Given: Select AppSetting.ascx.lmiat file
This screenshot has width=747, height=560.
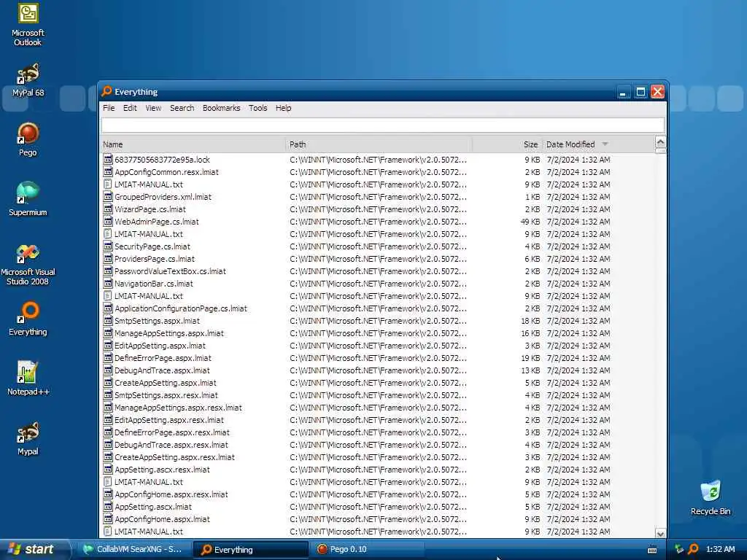Looking at the screenshot, I should [153, 506].
